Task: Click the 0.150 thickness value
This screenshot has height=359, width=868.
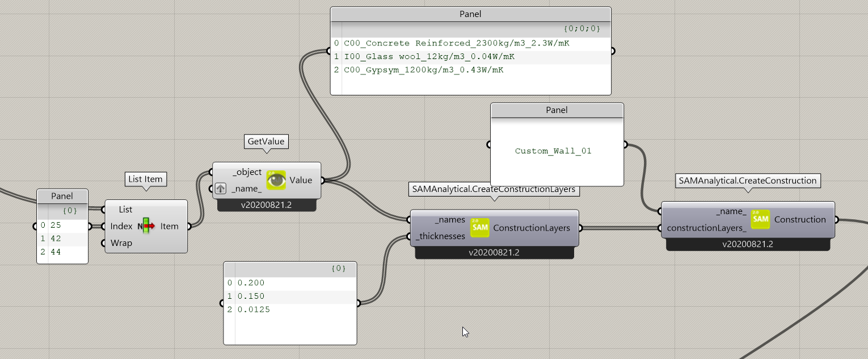Action: pyautogui.click(x=251, y=297)
